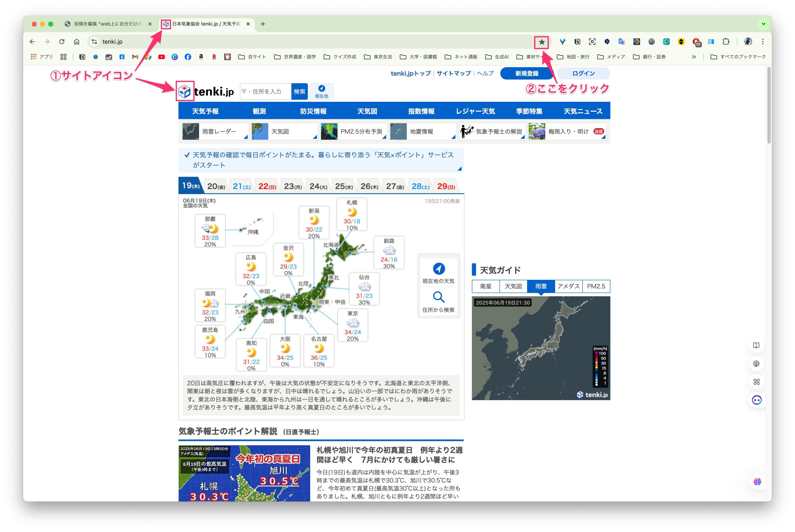Viewport: 795px width, 532px height.
Task: Open the YouTube bookmark
Action: 161,57
